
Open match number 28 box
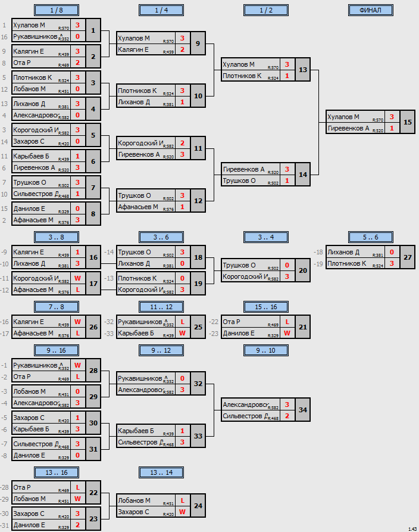click(93, 371)
